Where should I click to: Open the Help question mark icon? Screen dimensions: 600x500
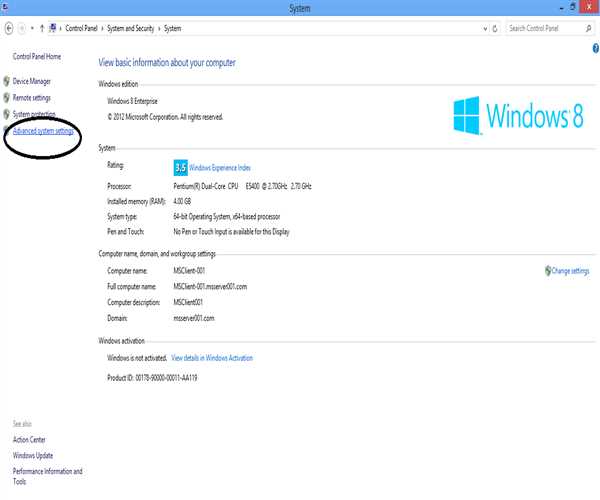point(594,48)
